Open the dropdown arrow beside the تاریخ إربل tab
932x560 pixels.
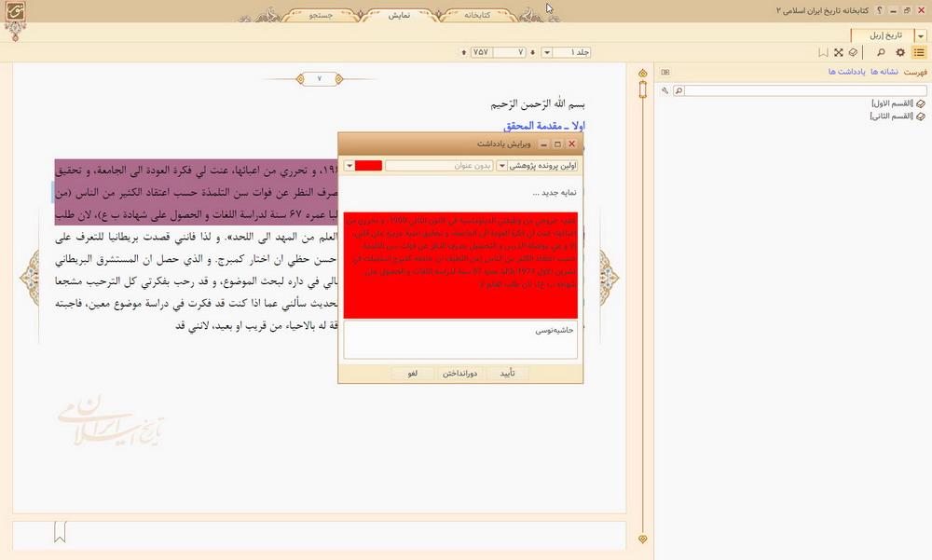(x=921, y=36)
